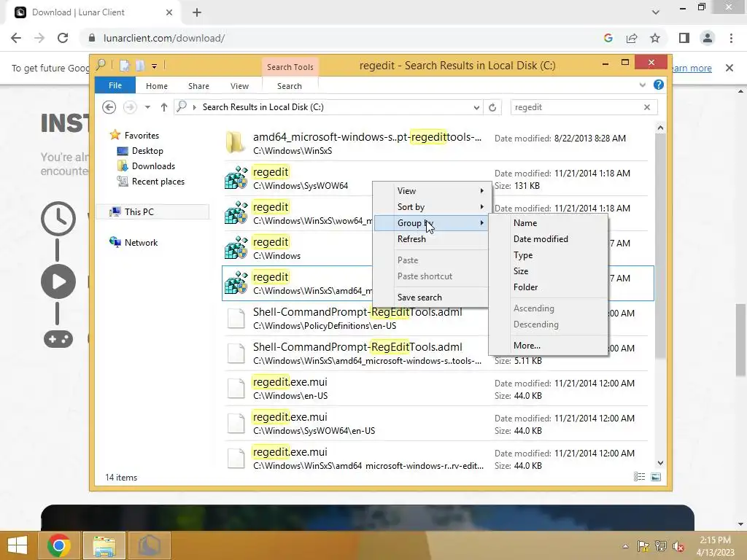Open Chrome from the taskbar
This screenshot has width=747, height=560.
pyautogui.click(x=59, y=545)
